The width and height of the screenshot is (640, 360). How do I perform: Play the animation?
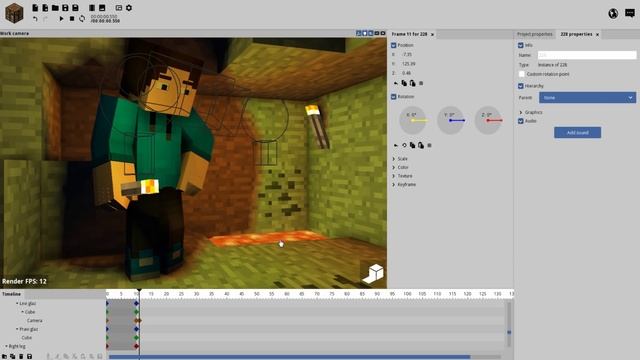[61, 19]
